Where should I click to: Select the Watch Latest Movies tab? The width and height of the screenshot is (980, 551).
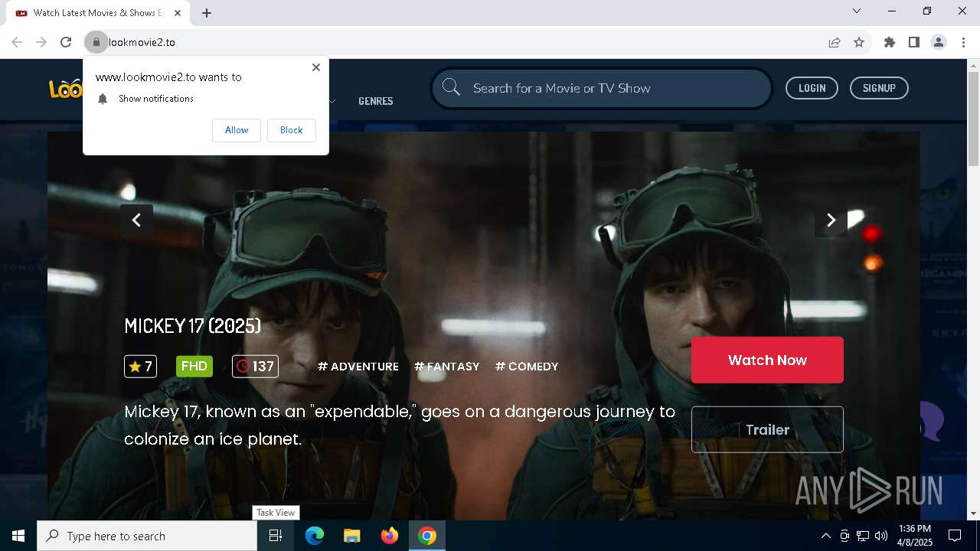click(98, 13)
